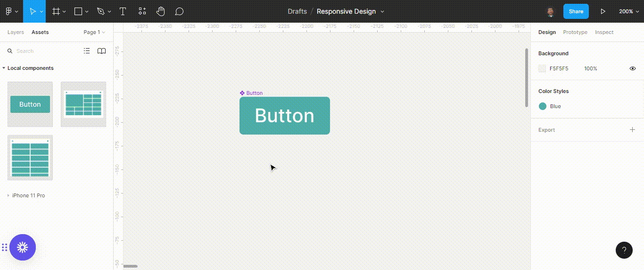The width and height of the screenshot is (644, 270).
Task: Open the help question mark button
Action: pyautogui.click(x=624, y=250)
